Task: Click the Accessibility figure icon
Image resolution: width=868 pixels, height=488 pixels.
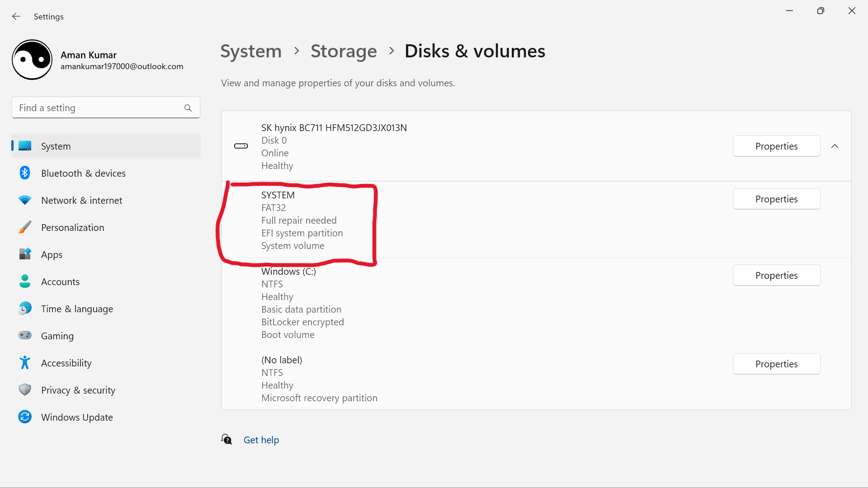Action: tap(25, 362)
